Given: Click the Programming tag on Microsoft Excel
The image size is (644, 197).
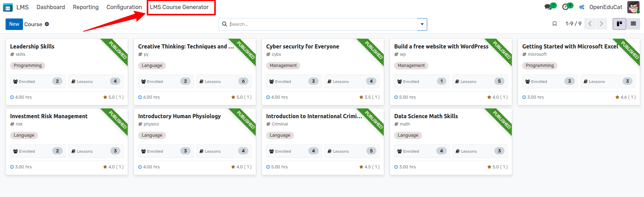Looking at the screenshot, I should (540, 66).
